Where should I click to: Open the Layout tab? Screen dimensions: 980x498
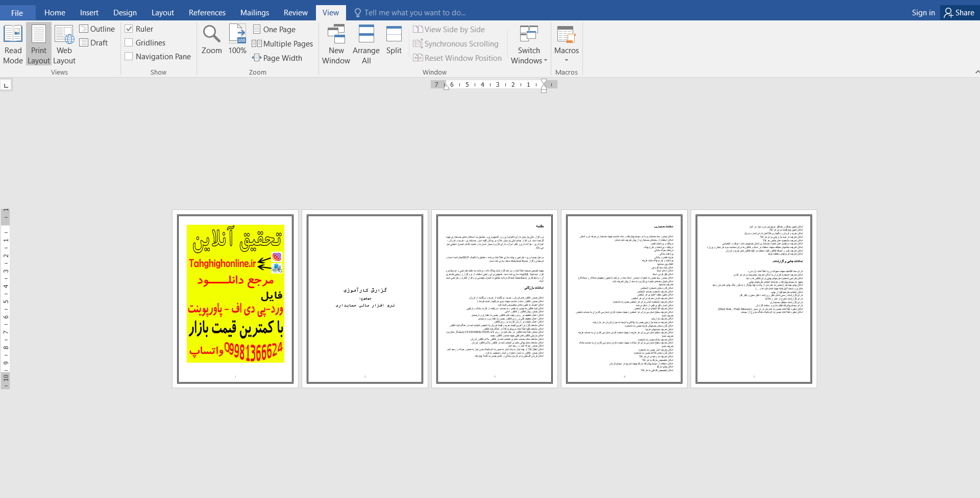click(163, 13)
